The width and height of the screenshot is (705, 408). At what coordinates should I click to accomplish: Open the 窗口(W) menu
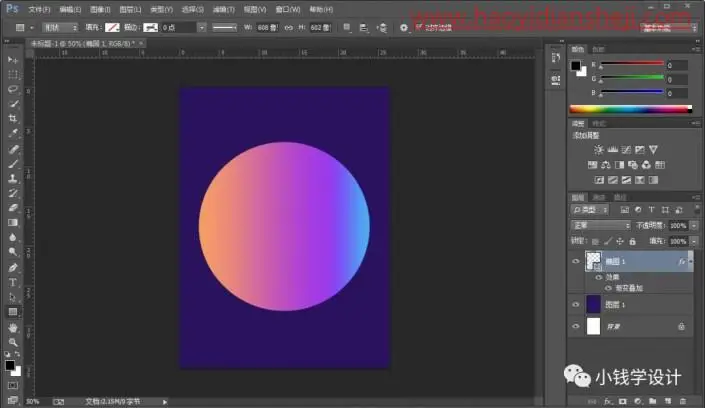pos(288,9)
